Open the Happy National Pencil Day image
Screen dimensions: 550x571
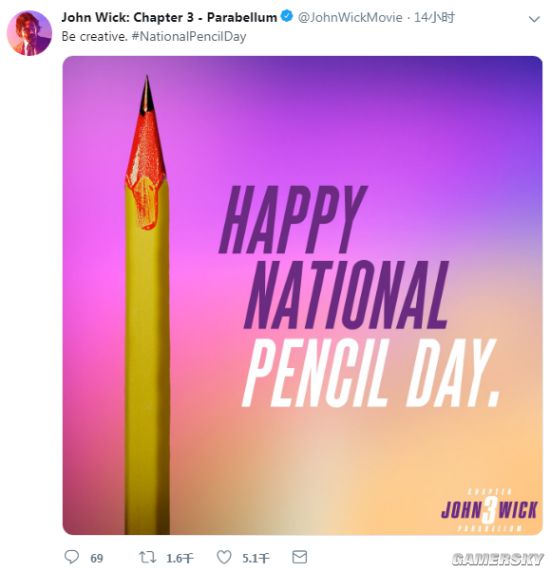(x=303, y=295)
